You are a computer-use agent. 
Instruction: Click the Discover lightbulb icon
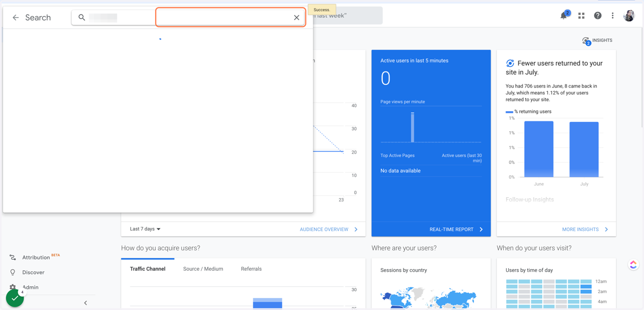(13, 272)
